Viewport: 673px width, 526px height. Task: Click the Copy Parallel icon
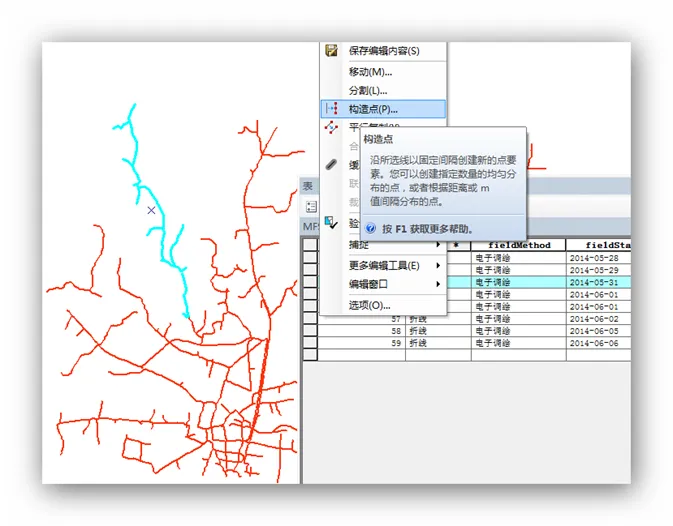point(332,128)
